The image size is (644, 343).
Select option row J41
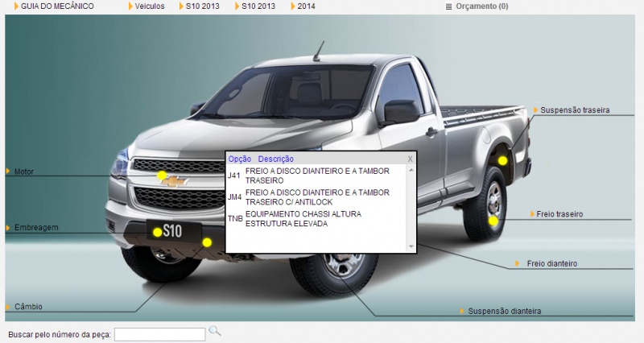point(316,176)
